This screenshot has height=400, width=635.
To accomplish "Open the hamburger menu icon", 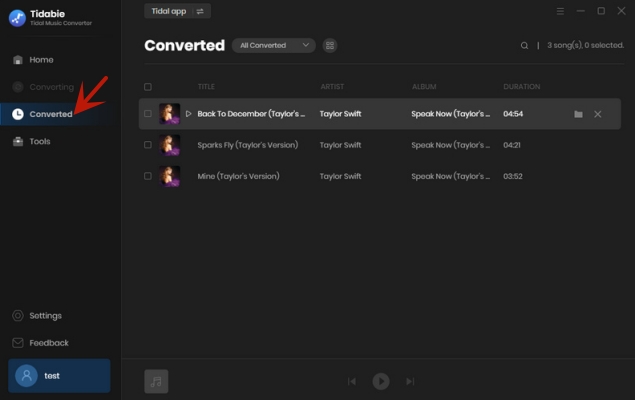I will point(560,11).
